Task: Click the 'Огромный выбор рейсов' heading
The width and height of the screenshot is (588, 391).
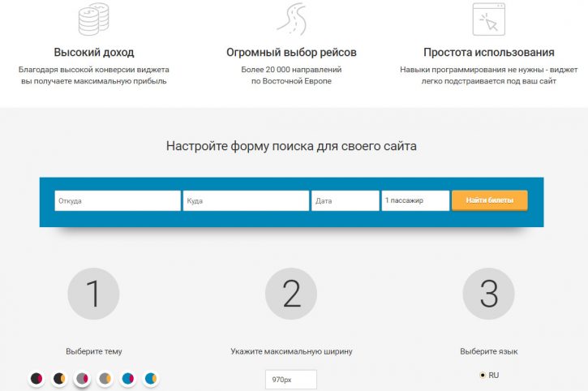Action: pos(291,52)
